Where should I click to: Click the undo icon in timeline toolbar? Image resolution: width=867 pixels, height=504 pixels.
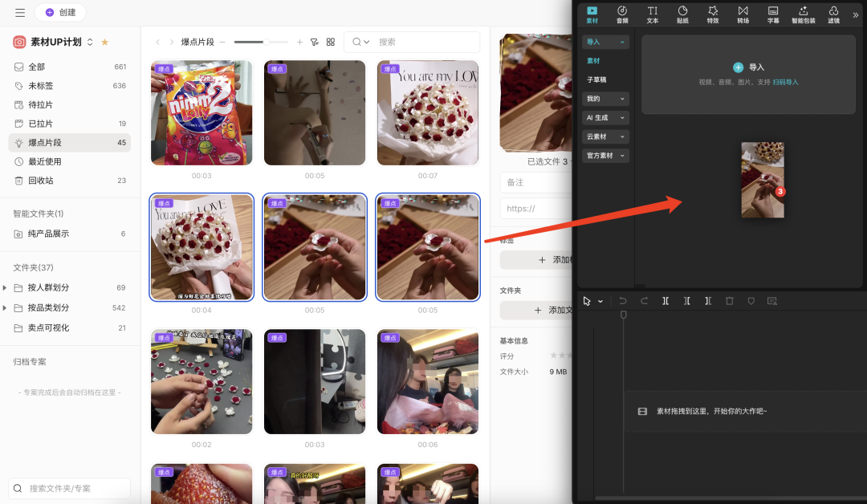pyautogui.click(x=623, y=301)
